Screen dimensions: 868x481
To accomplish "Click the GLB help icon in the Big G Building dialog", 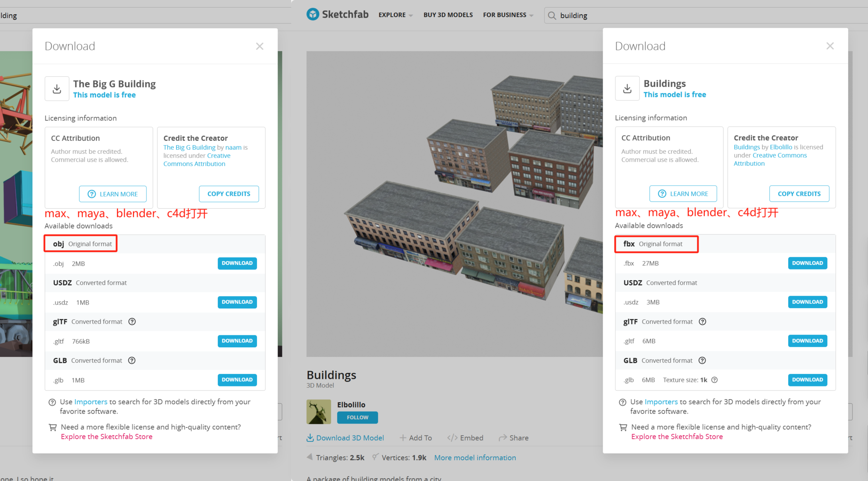I will 132,360.
